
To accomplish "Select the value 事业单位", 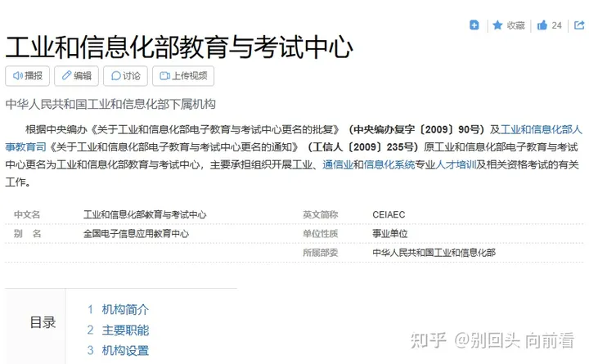I will [x=390, y=234].
